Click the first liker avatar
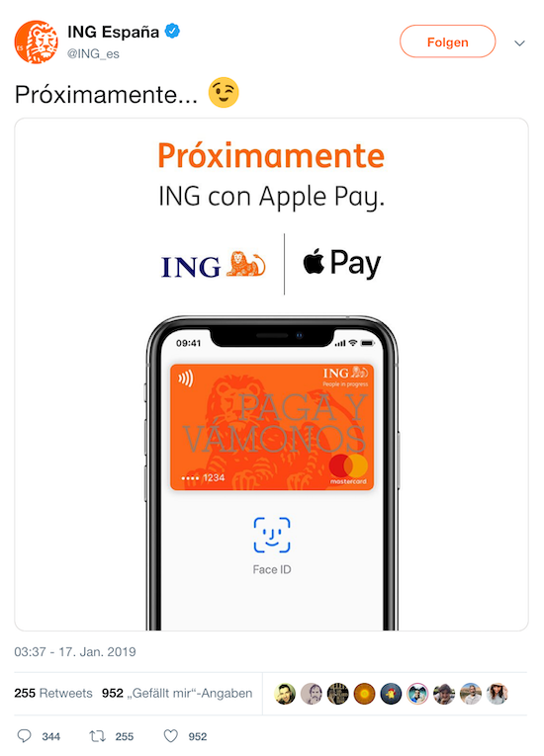Image resolution: width=544 pixels, height=756 pixels. (x=285, y=694)
